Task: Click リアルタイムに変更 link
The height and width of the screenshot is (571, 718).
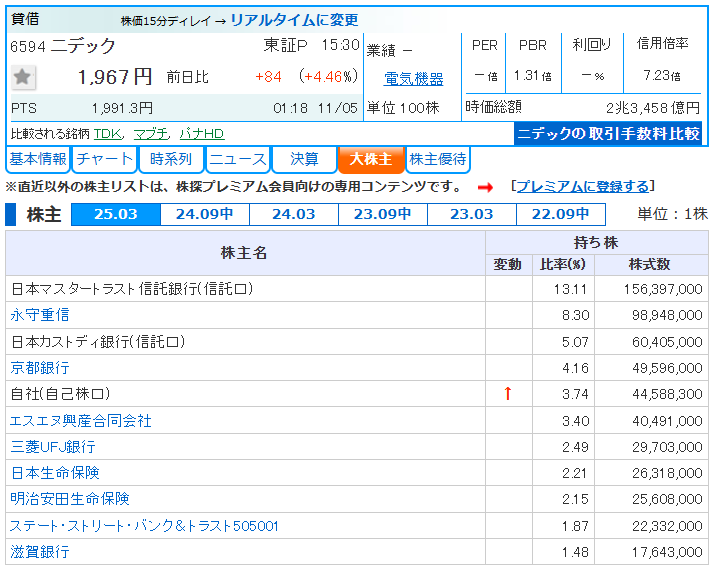Action: (293, 20)
